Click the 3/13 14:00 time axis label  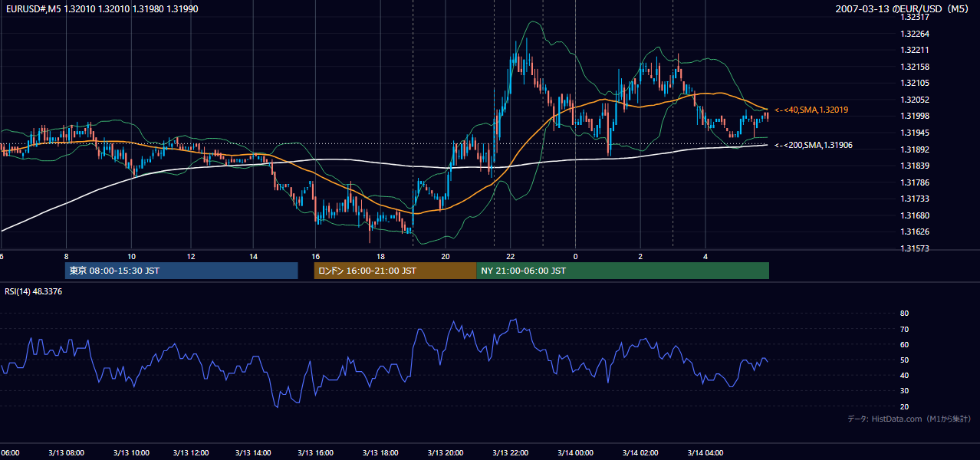(x=253, y=453)
